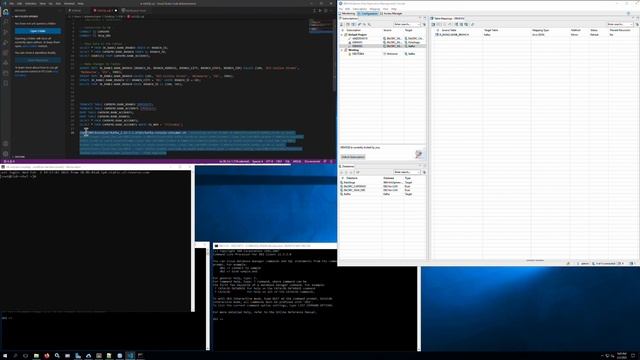This screenshot has width=640, height=360.
Task: Open Run and Debug view in VS Code
Action: [5, 43]
